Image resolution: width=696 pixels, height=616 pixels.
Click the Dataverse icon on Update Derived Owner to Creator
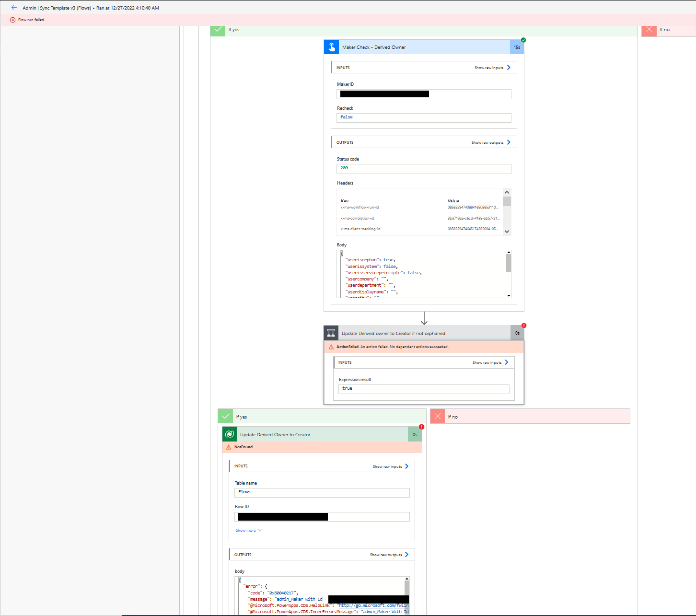[230, 434]
